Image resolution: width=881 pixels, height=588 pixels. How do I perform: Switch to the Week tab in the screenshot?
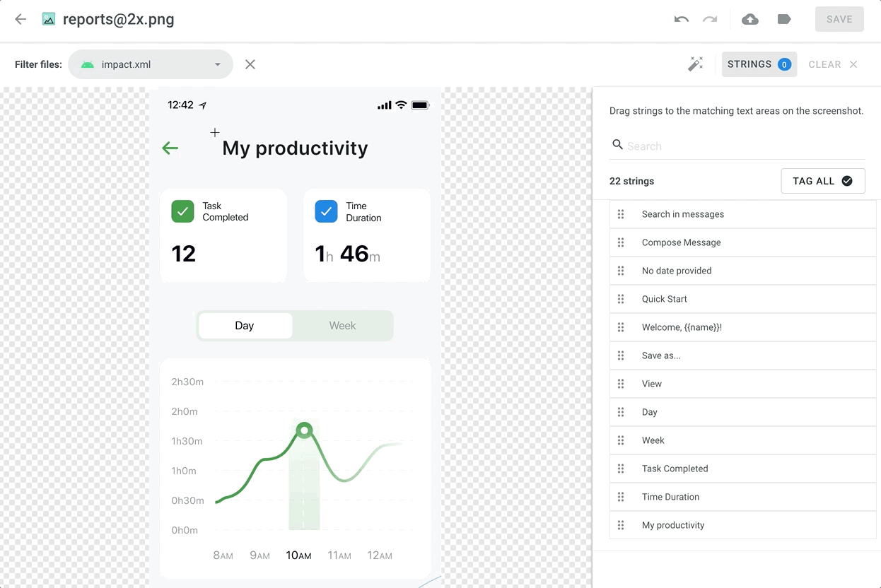click(342, 326)
